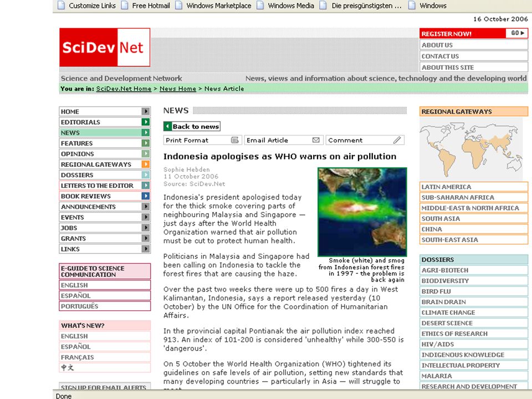Open the HIV/AIDS dossier
Screen dimensions: 532x399
(x=474, y=344)
